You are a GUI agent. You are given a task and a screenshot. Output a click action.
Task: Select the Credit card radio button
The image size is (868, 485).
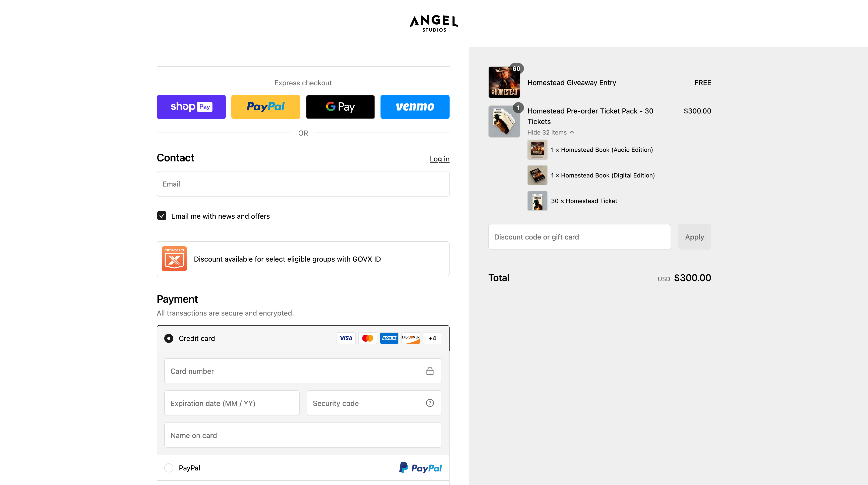(169, 338)
